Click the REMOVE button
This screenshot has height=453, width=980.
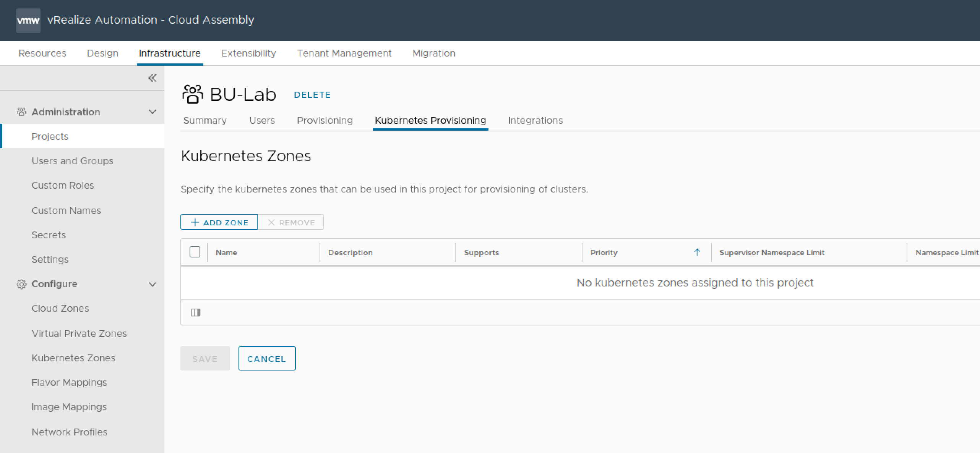pos(290,222)
